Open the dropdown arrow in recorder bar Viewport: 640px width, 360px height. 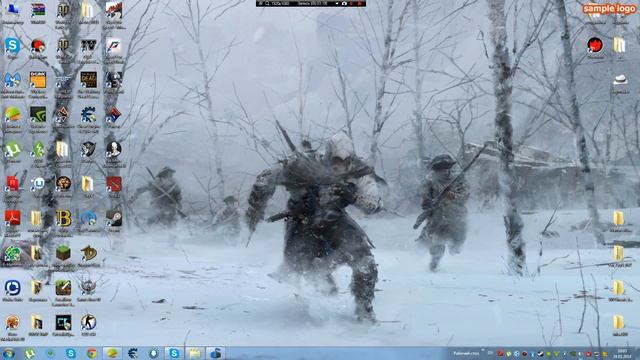tap(337, 3)
